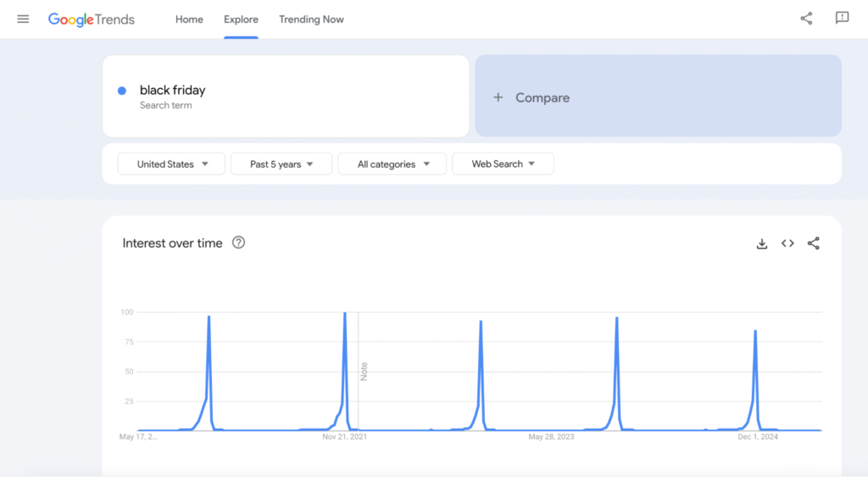Click the Interest over time heading

coord(172,243)
